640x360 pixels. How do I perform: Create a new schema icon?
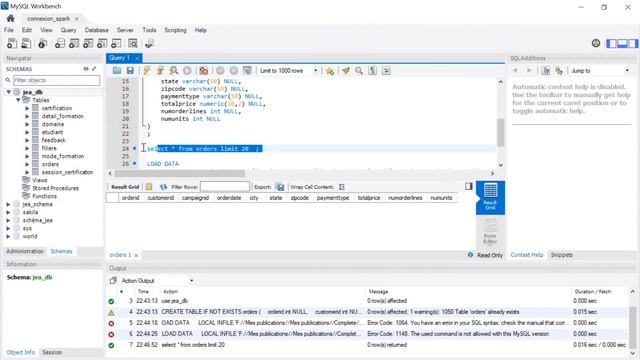(60, 43)
